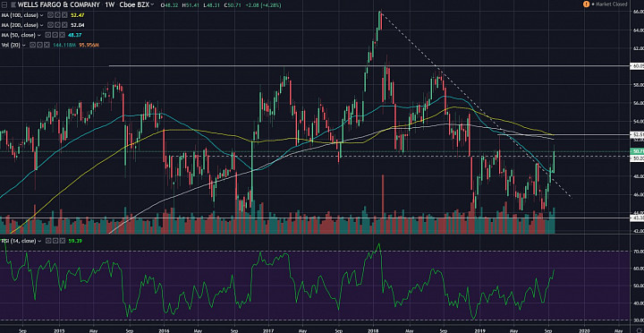
Task: Collapse the legend with the top-left toggle icon
Action: point(4,4)
